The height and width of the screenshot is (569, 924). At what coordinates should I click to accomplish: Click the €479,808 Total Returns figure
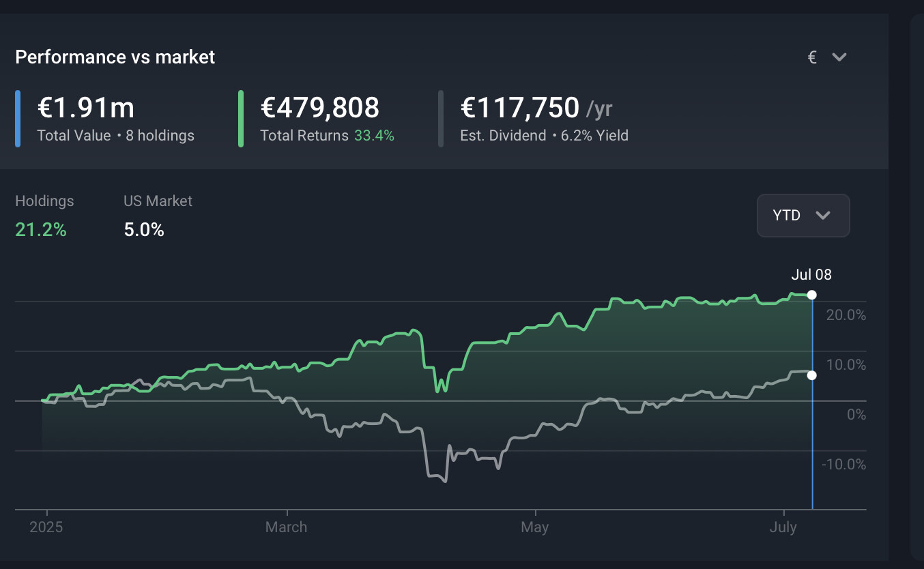(320, 108)
